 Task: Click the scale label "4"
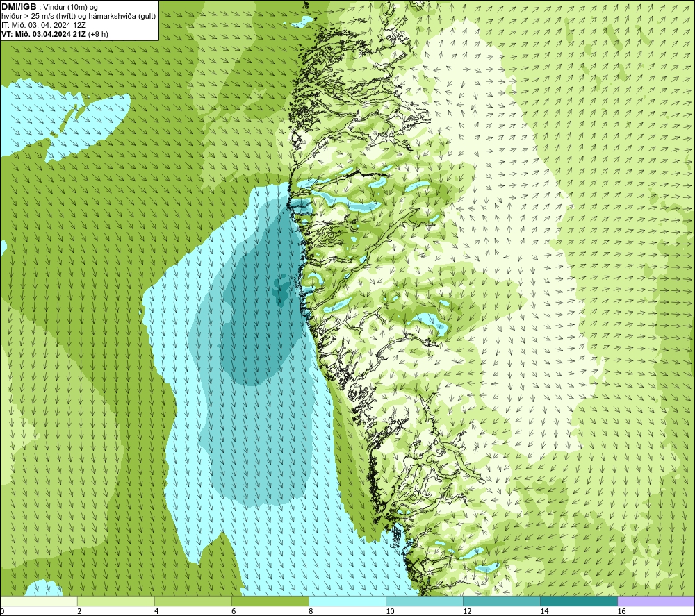pos(156,611)
